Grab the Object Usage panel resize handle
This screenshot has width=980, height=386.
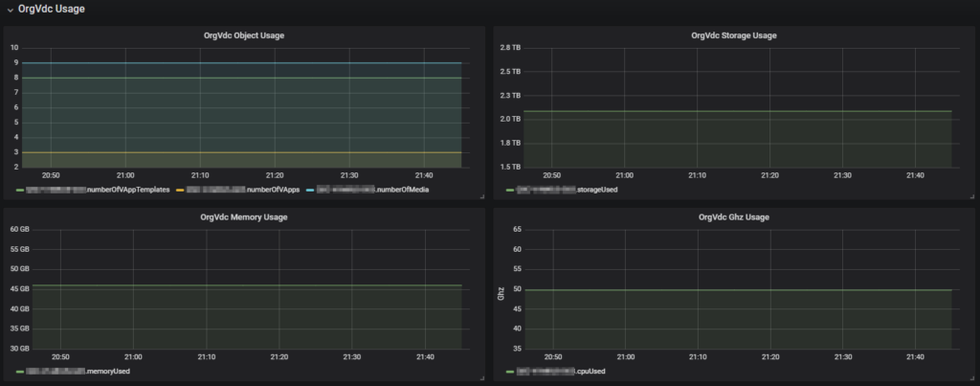480,196
